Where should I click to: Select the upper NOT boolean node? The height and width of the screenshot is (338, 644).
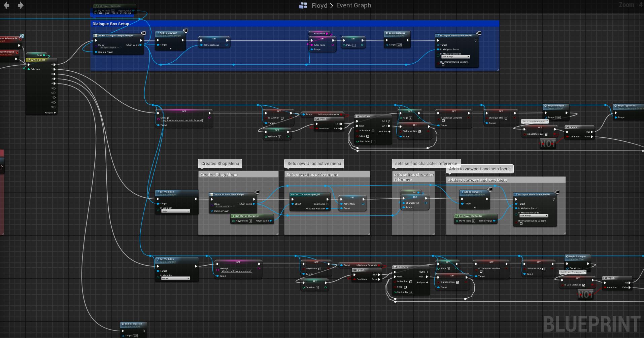coord(548,144)
